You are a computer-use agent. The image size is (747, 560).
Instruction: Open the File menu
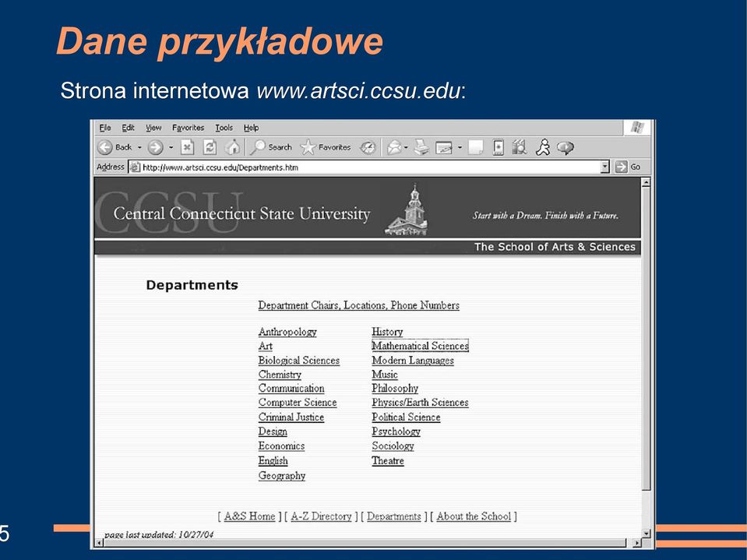point(105,128)
